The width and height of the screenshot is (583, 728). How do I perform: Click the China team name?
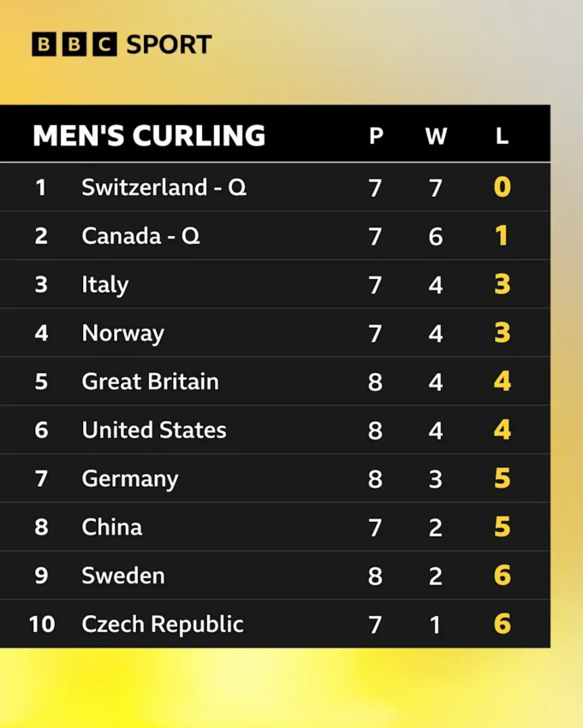[x=112, y=527]
